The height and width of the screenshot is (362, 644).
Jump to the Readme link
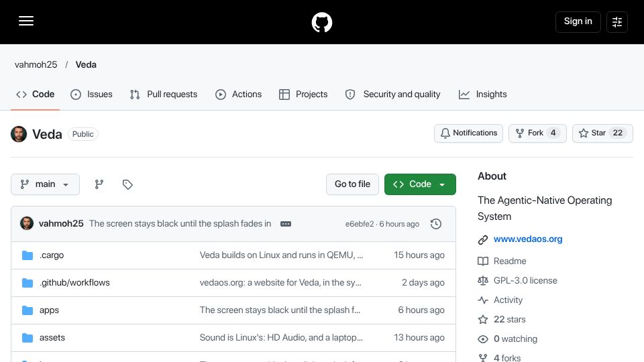click(x=510, y=261)
